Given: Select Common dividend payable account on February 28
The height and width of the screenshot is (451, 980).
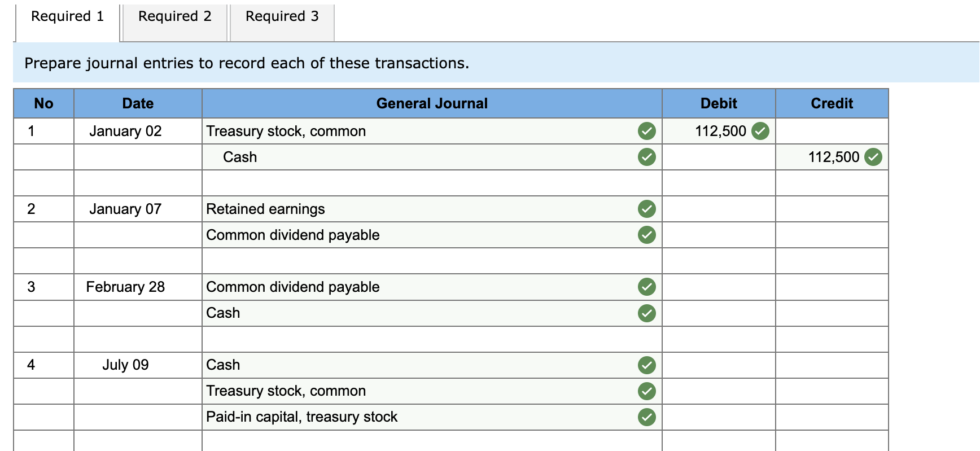Looking at the screenshot, I should click(x=432, y=287).
